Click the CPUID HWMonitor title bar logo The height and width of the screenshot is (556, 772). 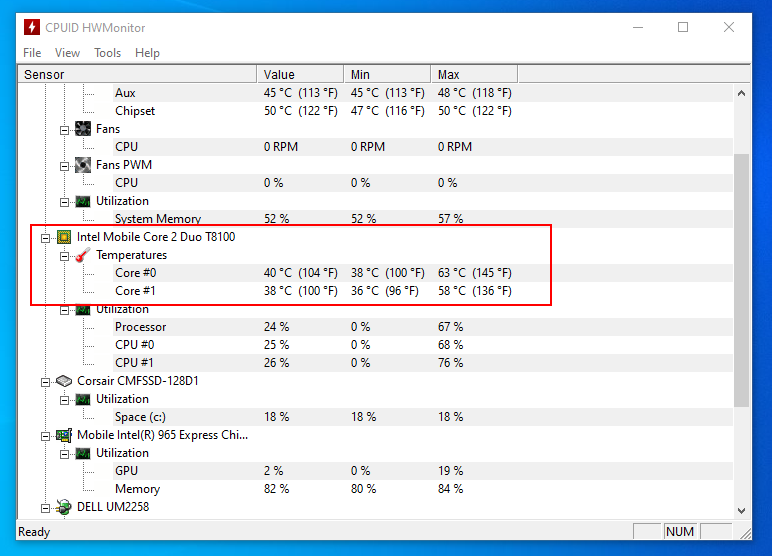point(32,27)
